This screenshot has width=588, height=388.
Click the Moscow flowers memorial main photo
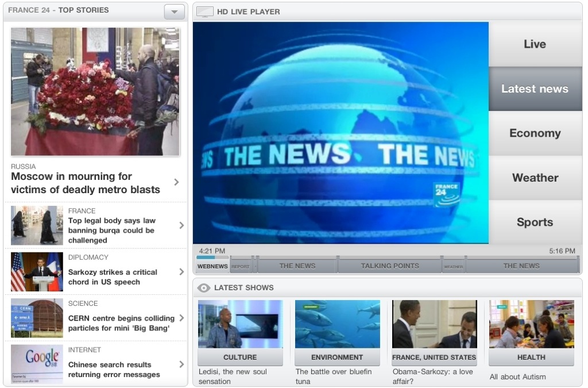click(x=95, y=91)
